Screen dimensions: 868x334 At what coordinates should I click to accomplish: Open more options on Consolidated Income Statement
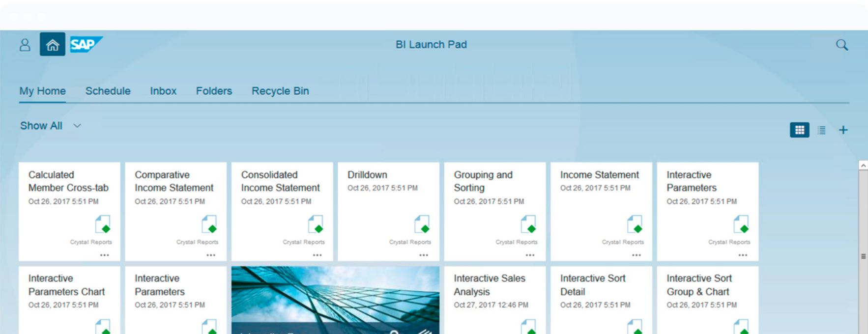tap(317, 255)
